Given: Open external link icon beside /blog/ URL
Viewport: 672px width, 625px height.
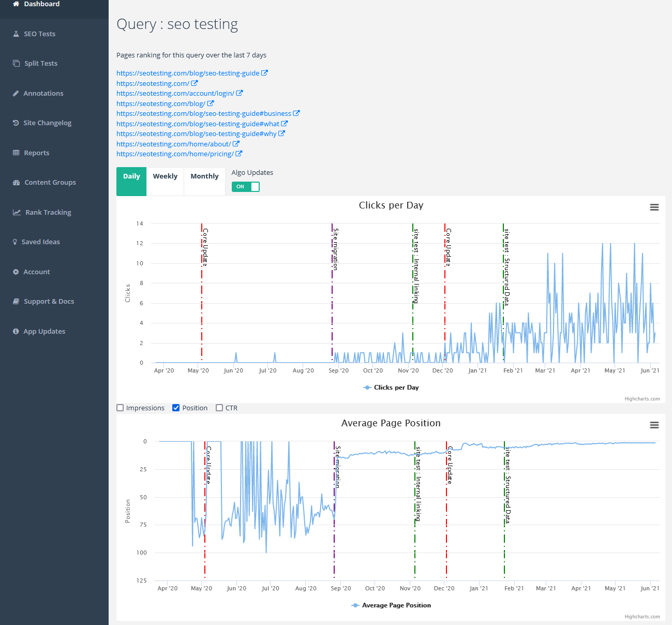Looking at the screenshot, I should (211, 103).
